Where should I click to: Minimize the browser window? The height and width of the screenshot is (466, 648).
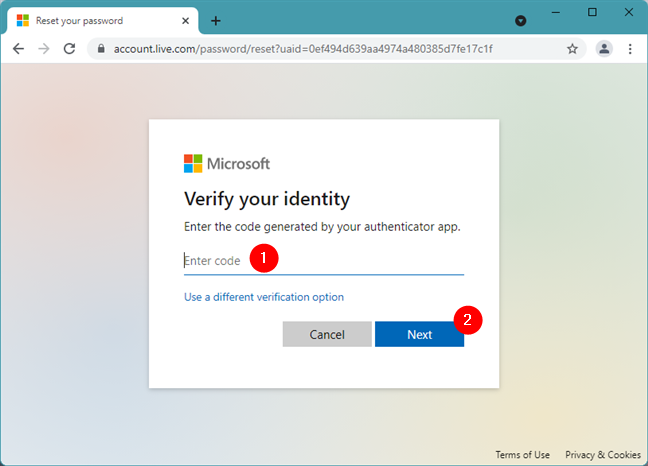pyautogui.click(x=556, y=12)
